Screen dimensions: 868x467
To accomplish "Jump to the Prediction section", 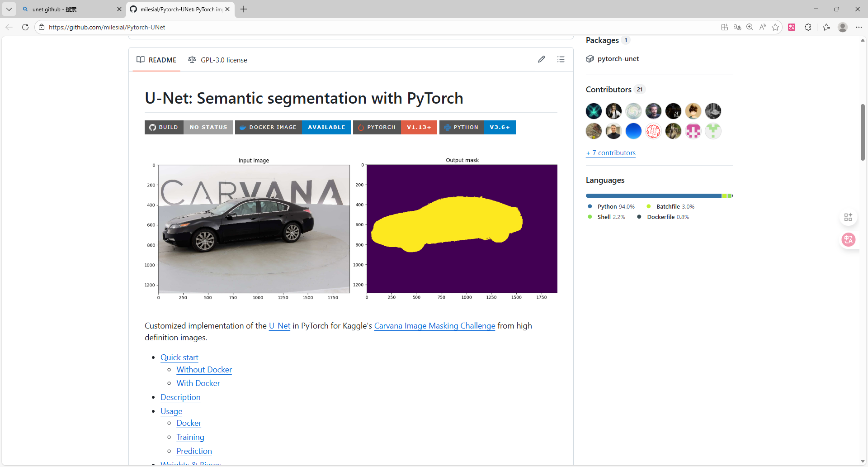I will click(x=194, y=451).
